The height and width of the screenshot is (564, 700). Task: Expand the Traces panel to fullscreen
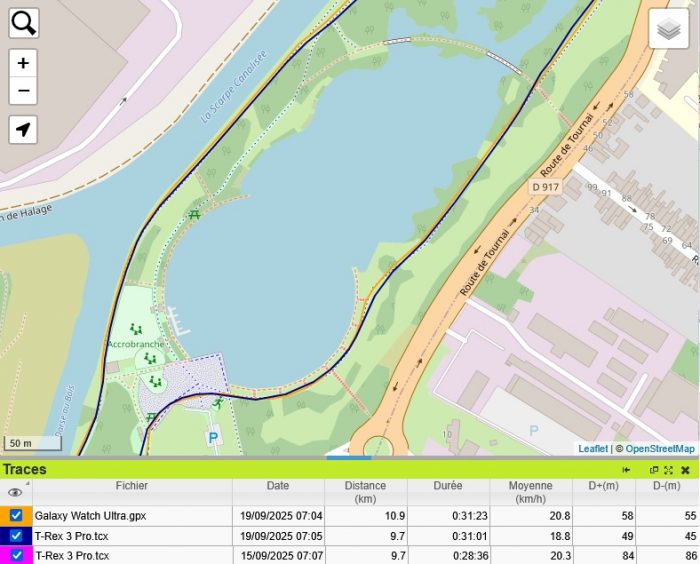tap(668, 470)
